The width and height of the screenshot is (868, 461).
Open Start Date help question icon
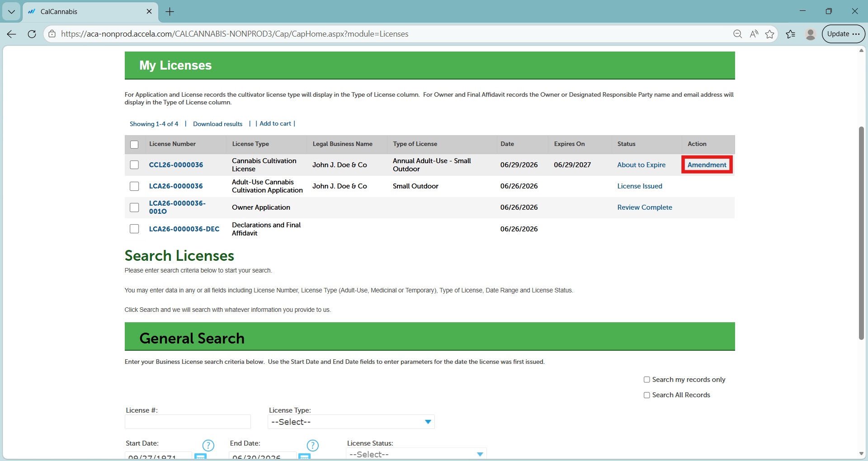pos(208,446)
